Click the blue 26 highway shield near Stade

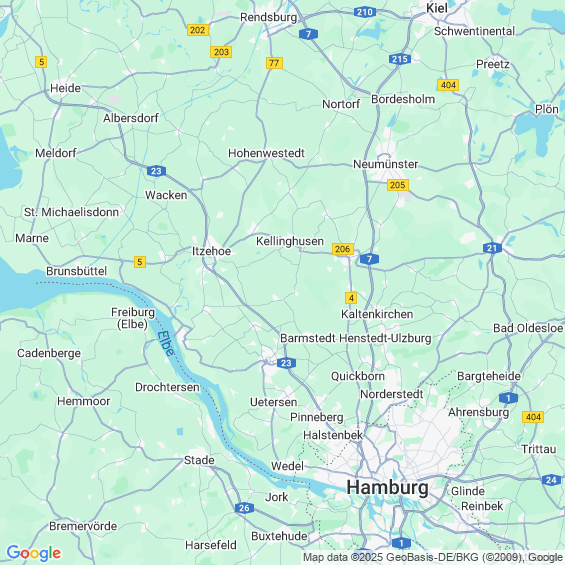click(244, 508)
